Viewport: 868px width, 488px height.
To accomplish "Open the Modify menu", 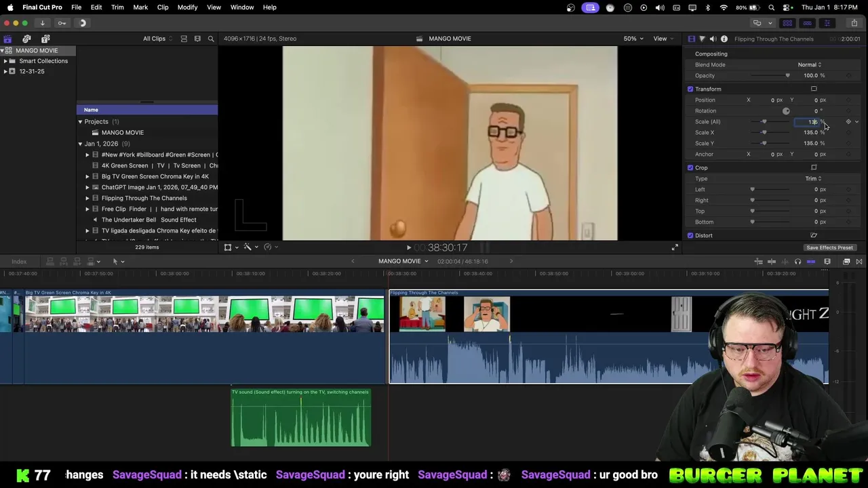I will coord(187,7).
